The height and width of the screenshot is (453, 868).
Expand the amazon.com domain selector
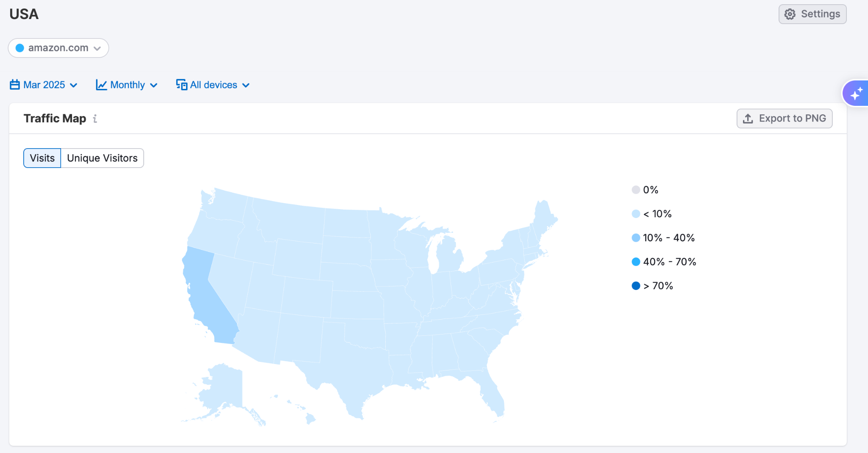click(x=58, y=48)
